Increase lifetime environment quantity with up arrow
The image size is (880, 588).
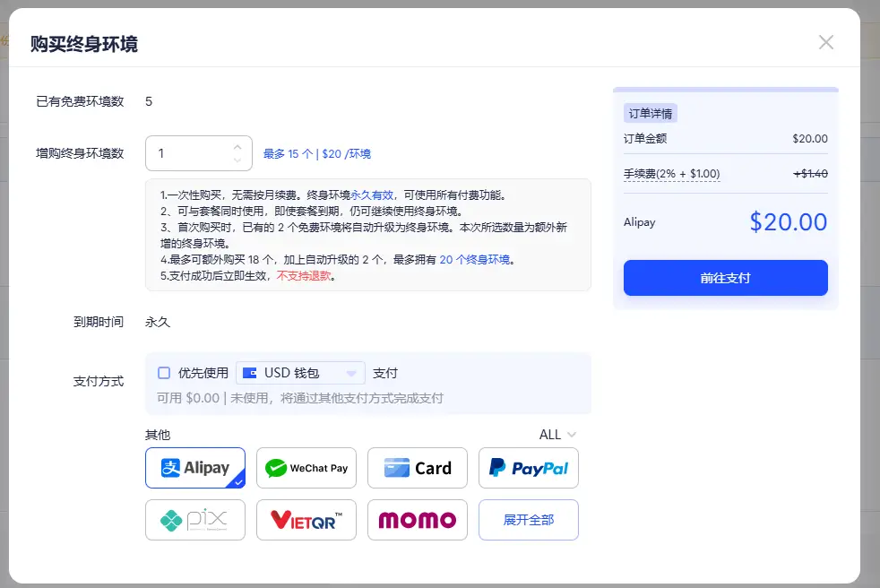click(x=237, y=147)
